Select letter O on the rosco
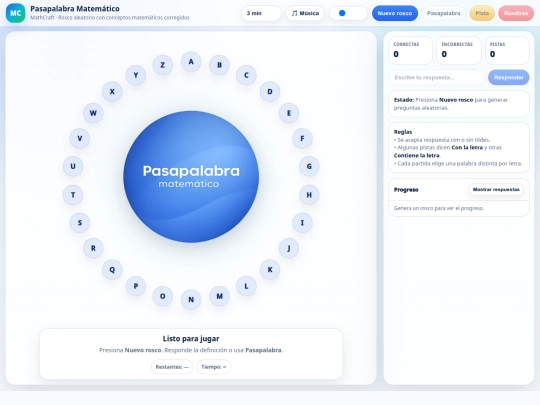Image resolution: width=540 pixels, height=405 pixels. coord(163,296)
